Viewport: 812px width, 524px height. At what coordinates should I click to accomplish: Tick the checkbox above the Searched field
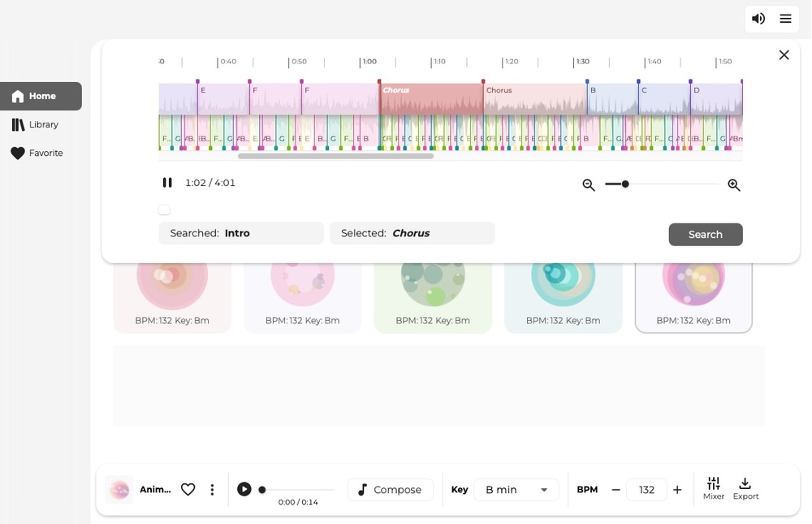tap(164, 210)
